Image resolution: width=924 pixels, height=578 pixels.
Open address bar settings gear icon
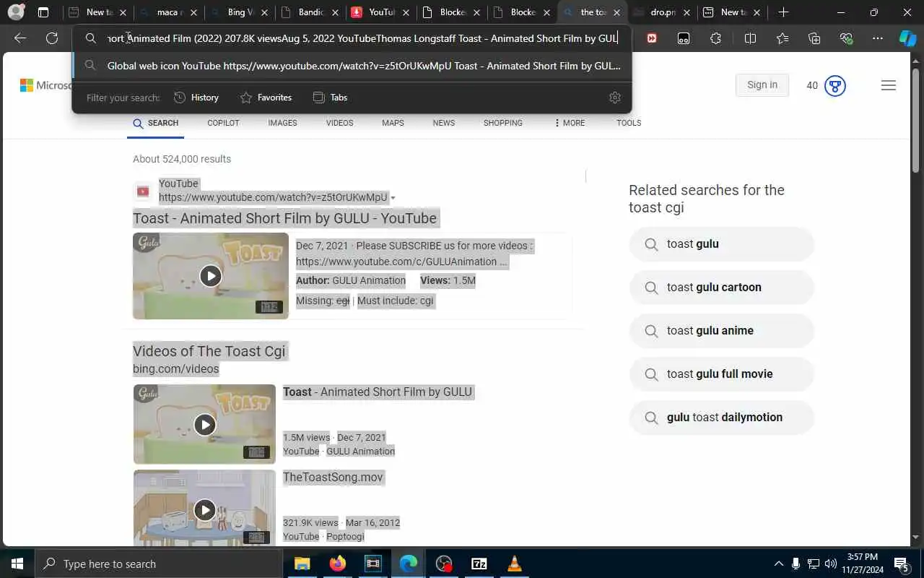pyautogui.click(x=615, y=98)
